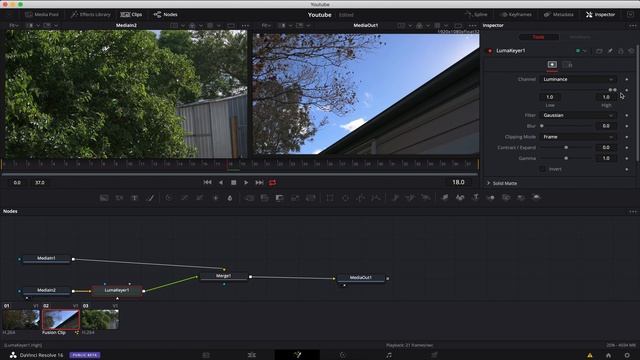640x360 pixels.
Task: Open project settings gear icon
Action: (627, 355)
